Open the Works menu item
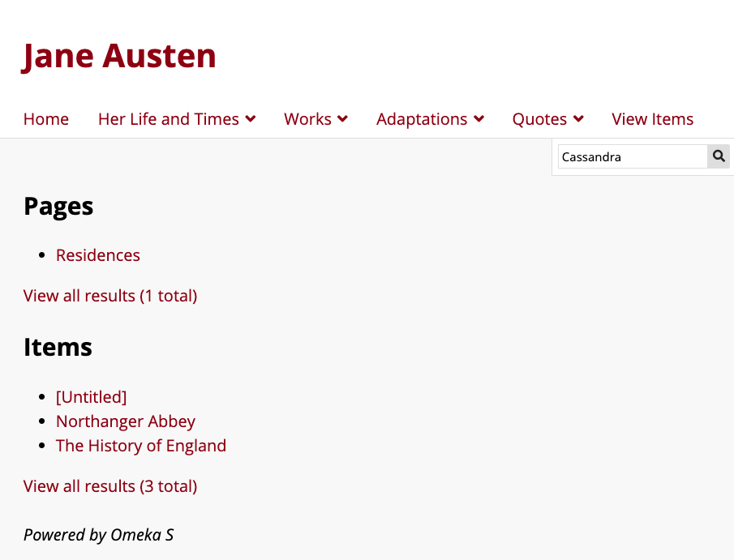Viewport: 734px width, 560px height. (307, 119)
